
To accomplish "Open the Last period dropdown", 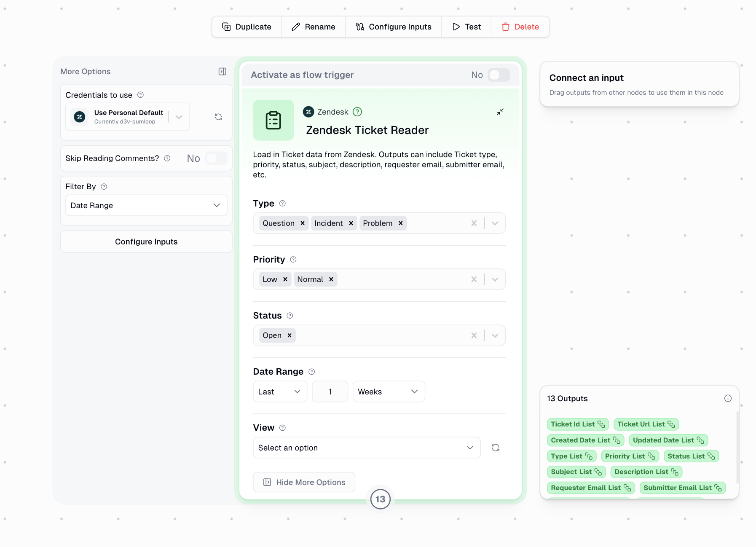I will pos(279,391).
